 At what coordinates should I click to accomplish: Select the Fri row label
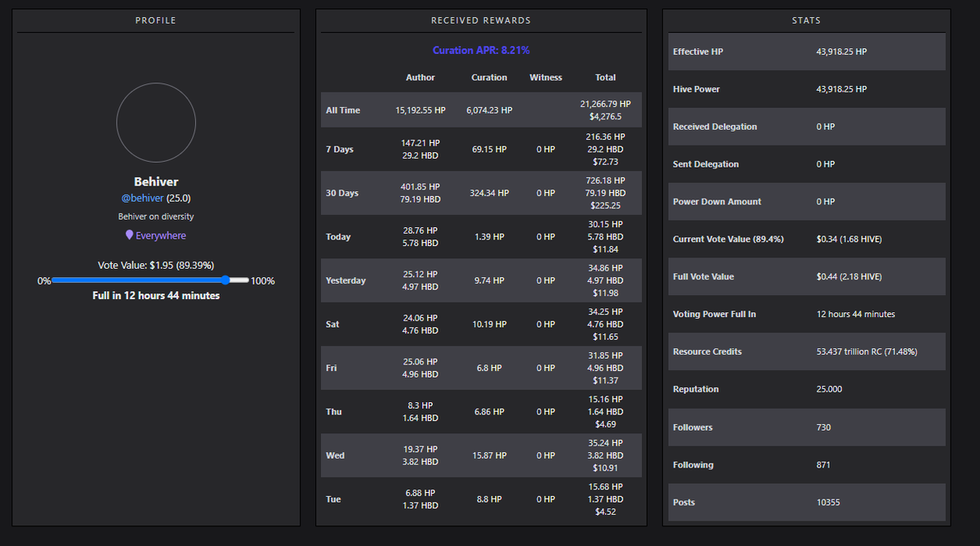pos(331,368)
